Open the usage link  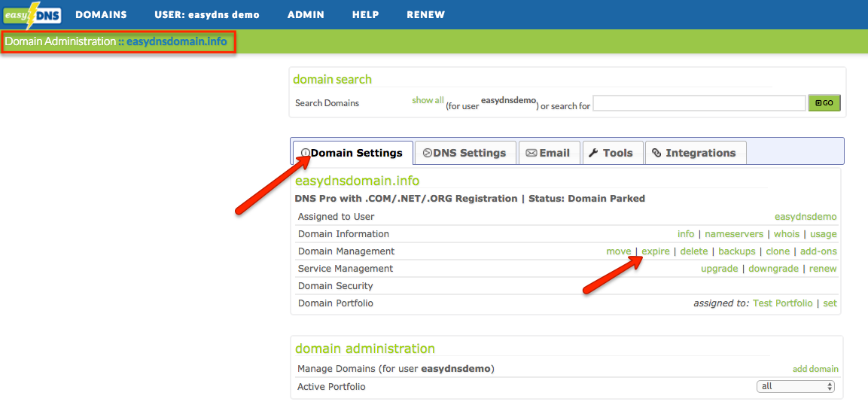(823, 234)
